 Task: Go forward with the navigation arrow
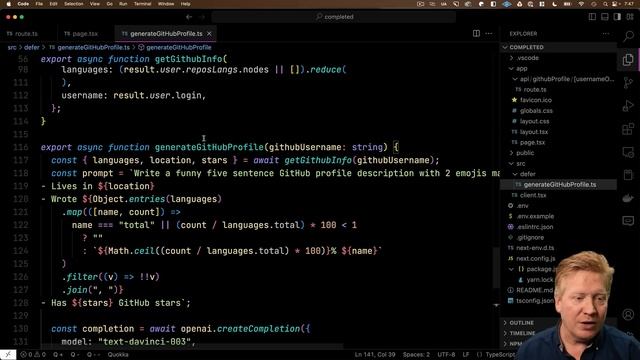[x=202, y=17]
